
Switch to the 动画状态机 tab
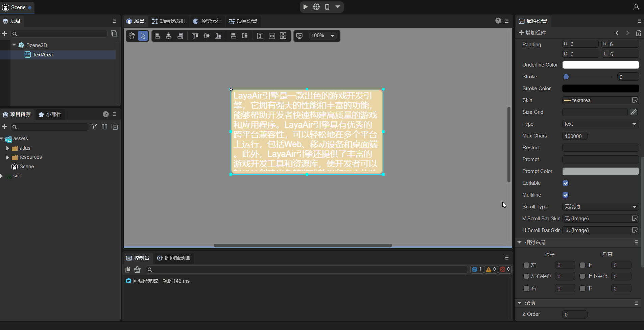[x=169, y=21]
